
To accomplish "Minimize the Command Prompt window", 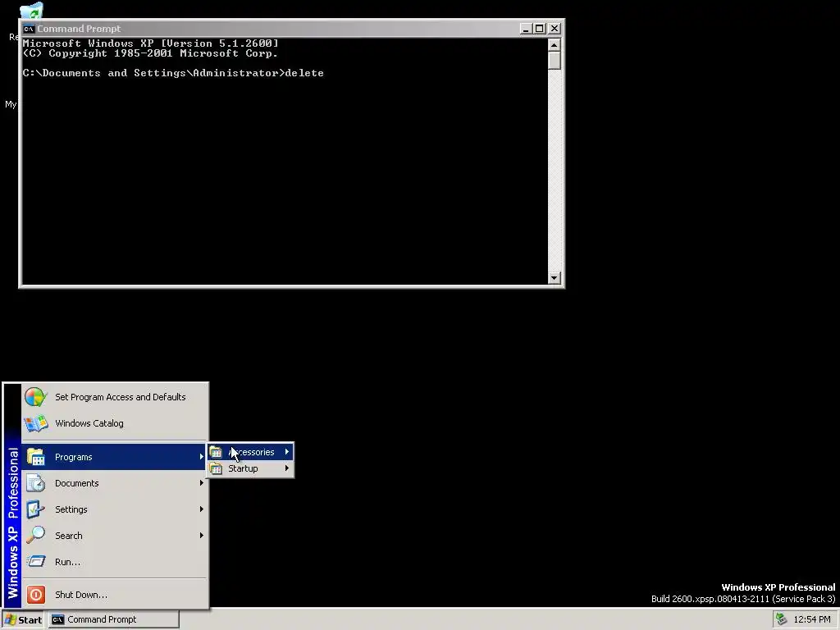I will click(x=526, y=29).
